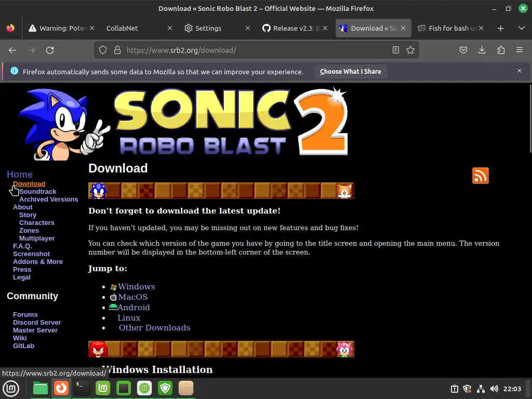Open the network icon in system tray
The image size is (532, 399).
click(481, 389)
